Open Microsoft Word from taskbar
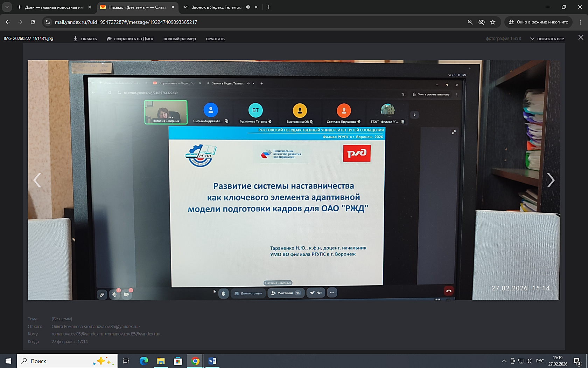The height and width of the screenshot is (368, 588). (x=212, y=361)
